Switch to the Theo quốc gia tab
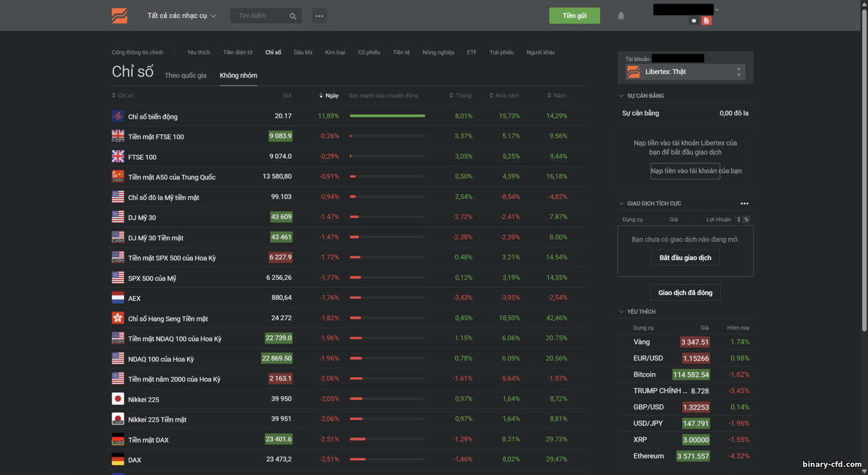The height and width of the screenshot is (475, 868). tap(185, 75)
